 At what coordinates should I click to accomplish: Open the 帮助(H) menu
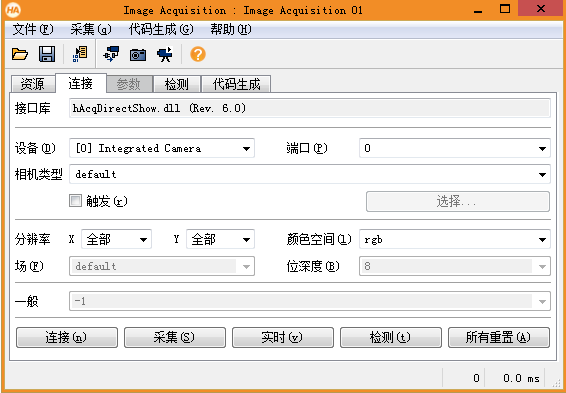231,30
